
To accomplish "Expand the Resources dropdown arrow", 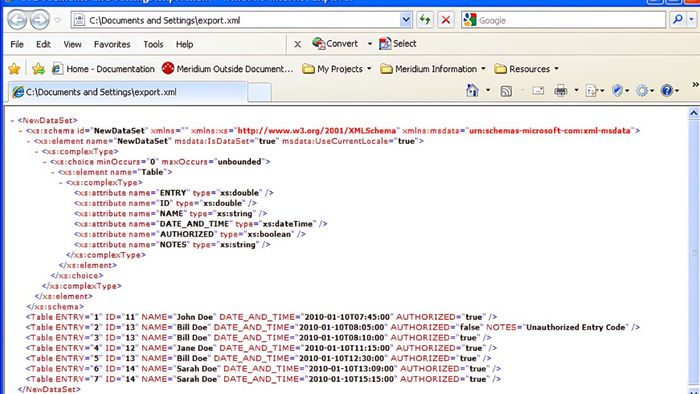I will (556, 69).
